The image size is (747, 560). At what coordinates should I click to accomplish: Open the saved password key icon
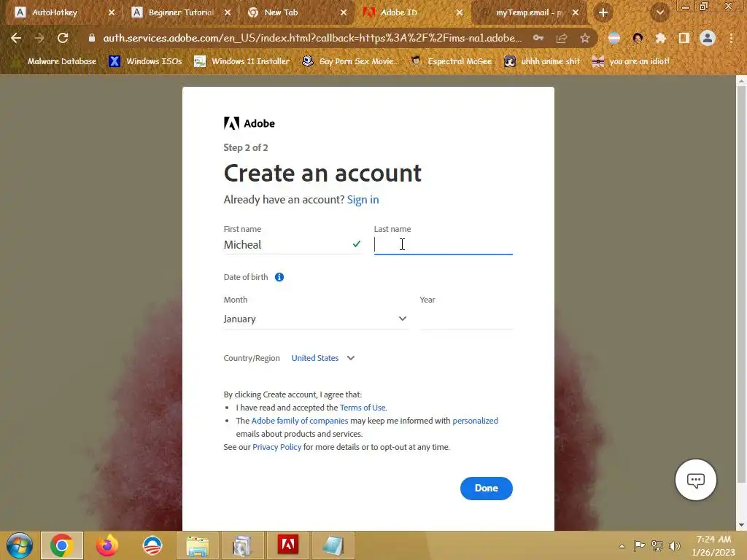coord(538,38)
